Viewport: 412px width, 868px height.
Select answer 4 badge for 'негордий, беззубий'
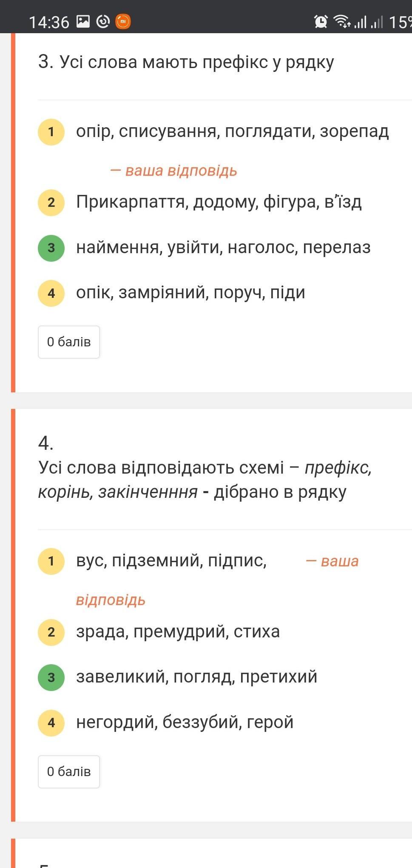pos(51,722)
